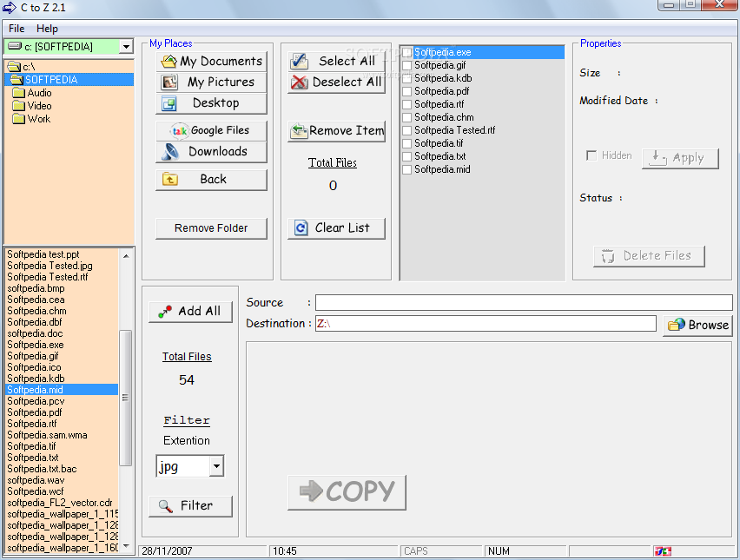Open the File menu

[17, 29]
